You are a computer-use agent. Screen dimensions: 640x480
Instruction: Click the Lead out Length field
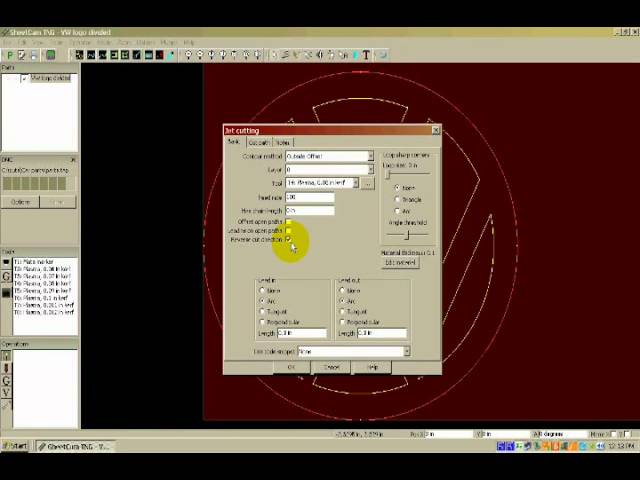(x=382, y=333)
